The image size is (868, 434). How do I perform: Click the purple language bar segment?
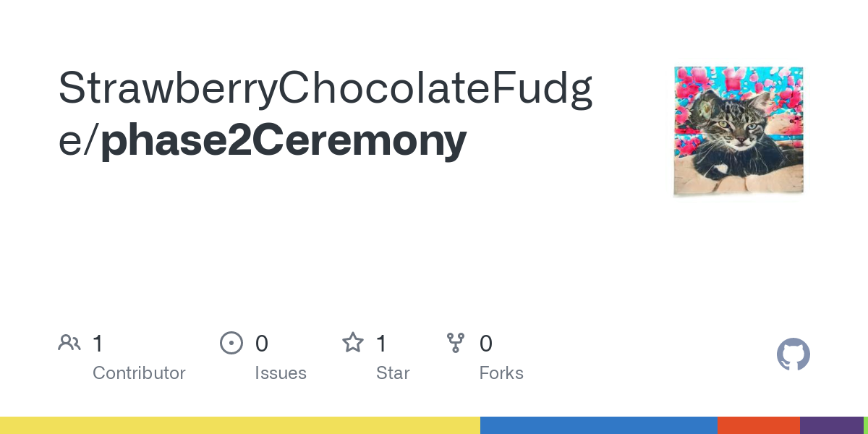[831, 425]
